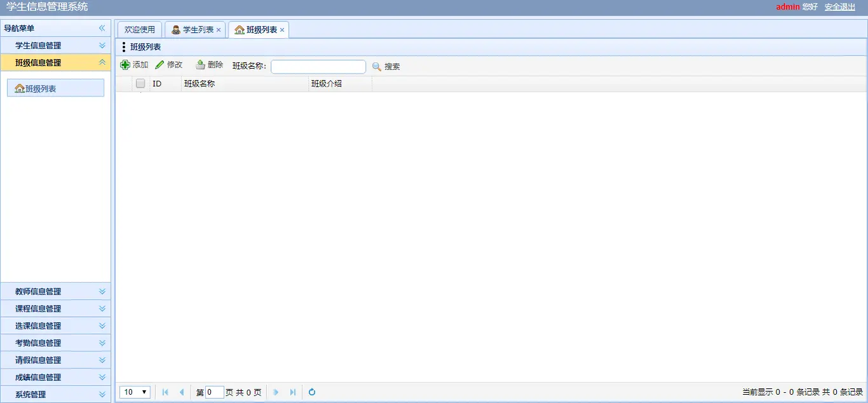Switch to the 学生列表 tab
The height and width of the screenshot is (403, 868).
click(x=194, y=29)
